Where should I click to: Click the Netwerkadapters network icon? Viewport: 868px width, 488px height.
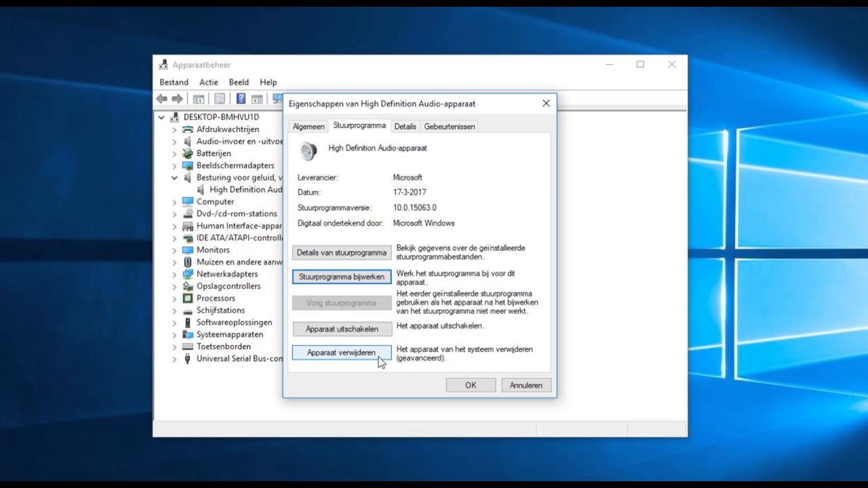pos(188,274)
